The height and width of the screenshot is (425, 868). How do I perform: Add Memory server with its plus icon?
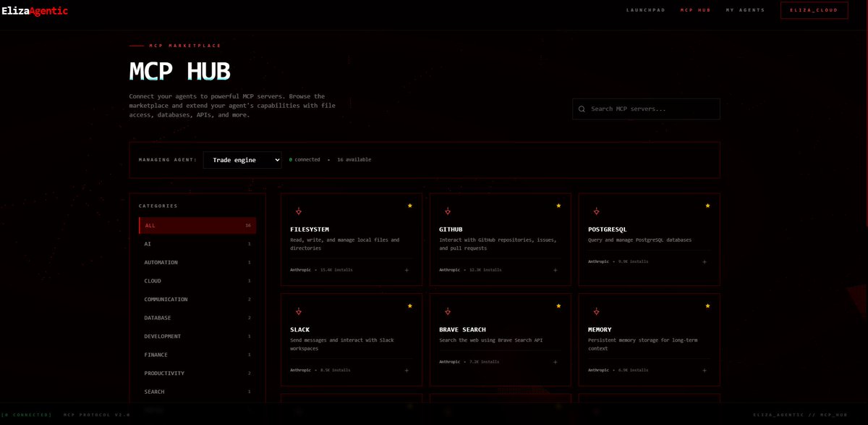[x=705, y=370]
